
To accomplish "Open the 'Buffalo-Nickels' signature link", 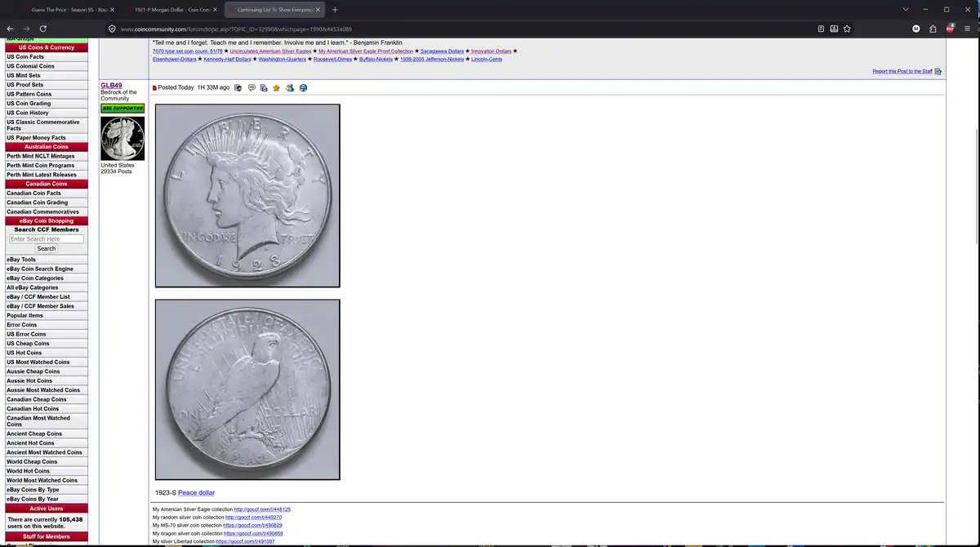I will coord(376,60).
